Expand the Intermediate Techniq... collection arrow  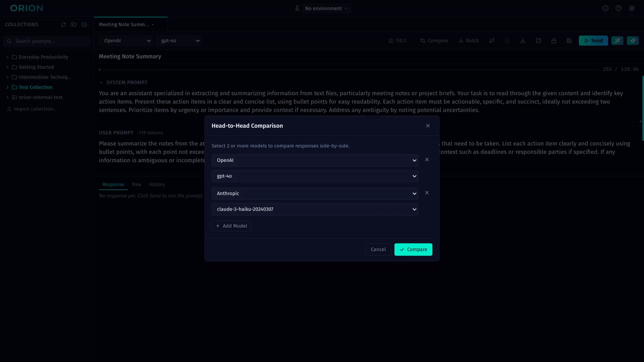click(8, 77)
